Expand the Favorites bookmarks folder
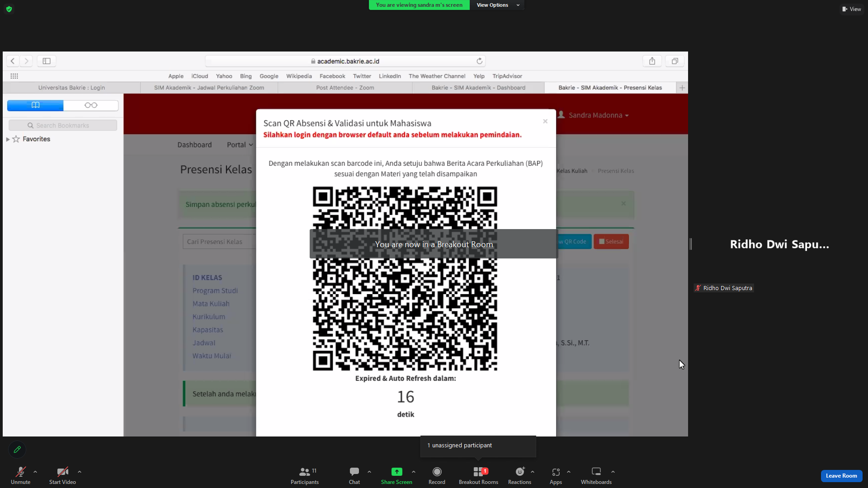Image resolution: width=868 pixels, height=488 pixels. pyautogui.click(x=8, y=139)
